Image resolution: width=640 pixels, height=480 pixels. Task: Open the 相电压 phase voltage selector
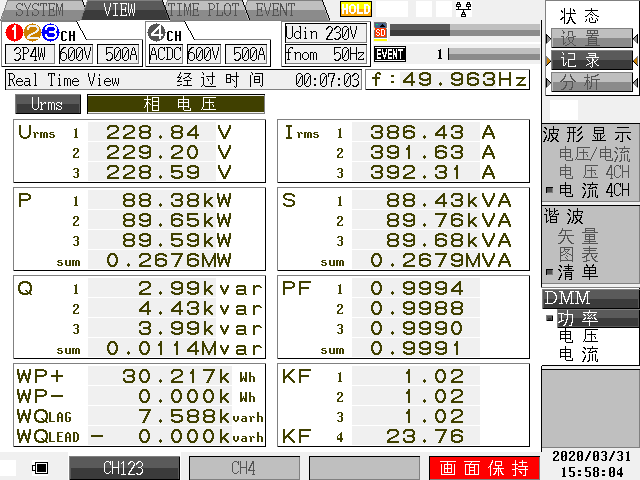(x=175, y=104)
